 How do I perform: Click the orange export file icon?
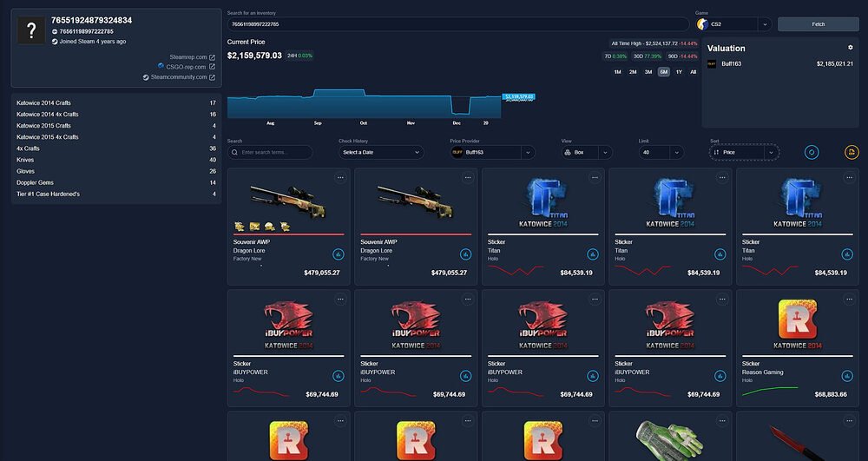[x=852, y=152]
